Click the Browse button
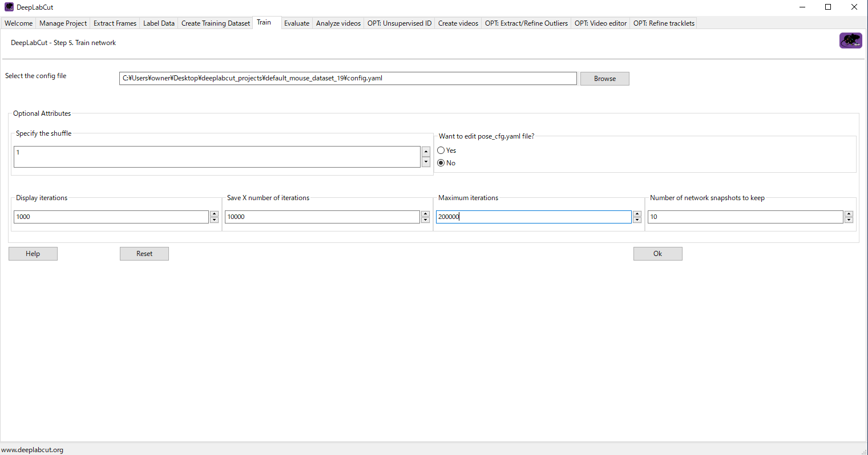This screenshot has width=868, height=455. tap(605, 79)
